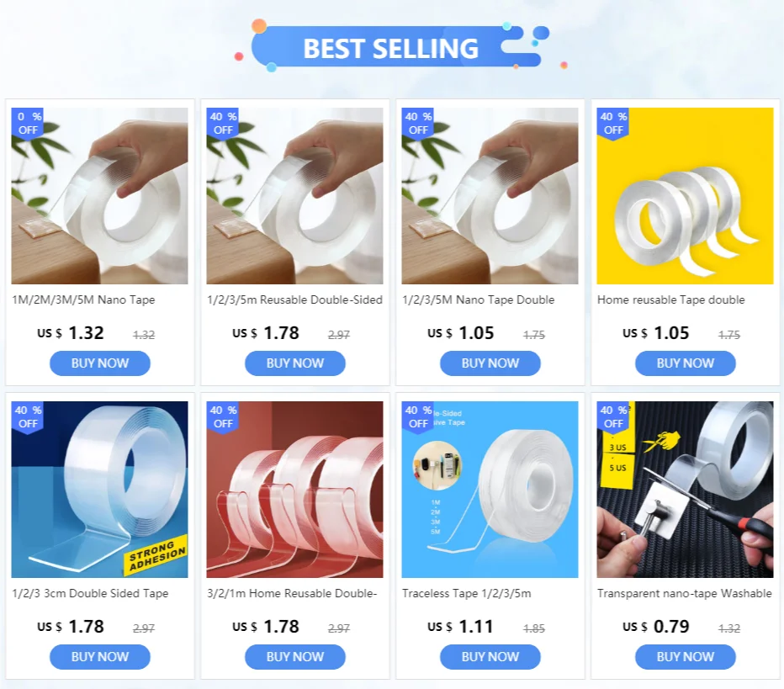The height and width of the screenshot is (689, 784).
Task: Open the Traceless Tape light blue image
Action: click(490, 490)
